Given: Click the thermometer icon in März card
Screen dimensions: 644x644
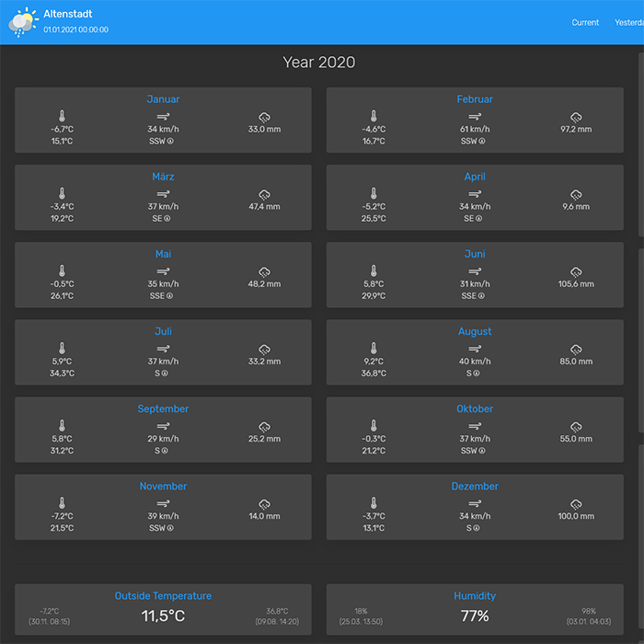Looking at the screenshot, I should (x=62, y=193).
